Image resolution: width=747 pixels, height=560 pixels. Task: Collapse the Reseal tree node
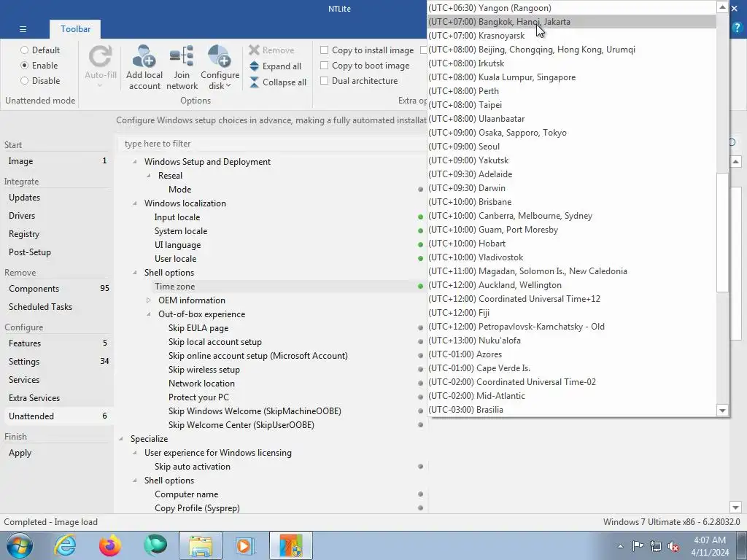[x=149, y=175]
